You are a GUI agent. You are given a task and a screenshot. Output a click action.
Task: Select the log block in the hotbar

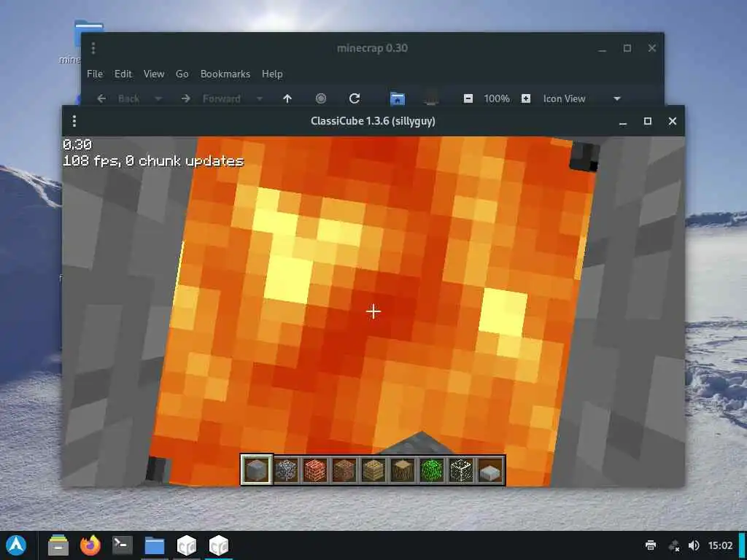click(403, 470)
